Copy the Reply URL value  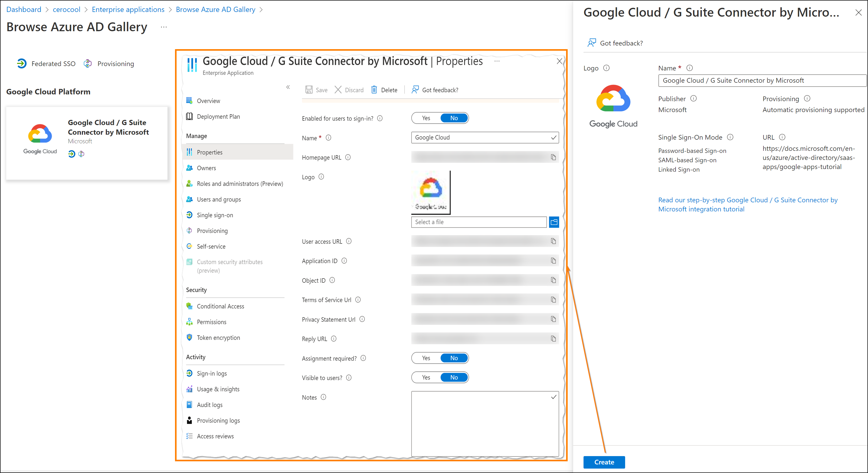[x=553, y=339]
